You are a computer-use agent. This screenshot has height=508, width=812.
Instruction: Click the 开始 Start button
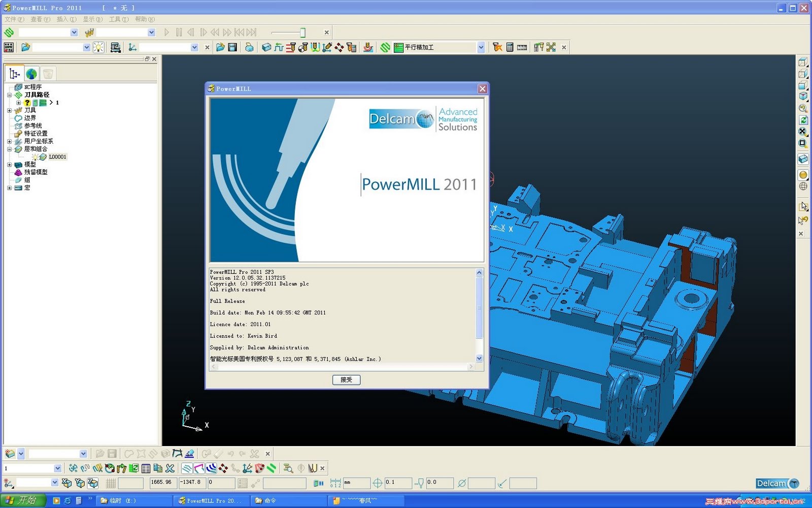(x=22, y=501)
